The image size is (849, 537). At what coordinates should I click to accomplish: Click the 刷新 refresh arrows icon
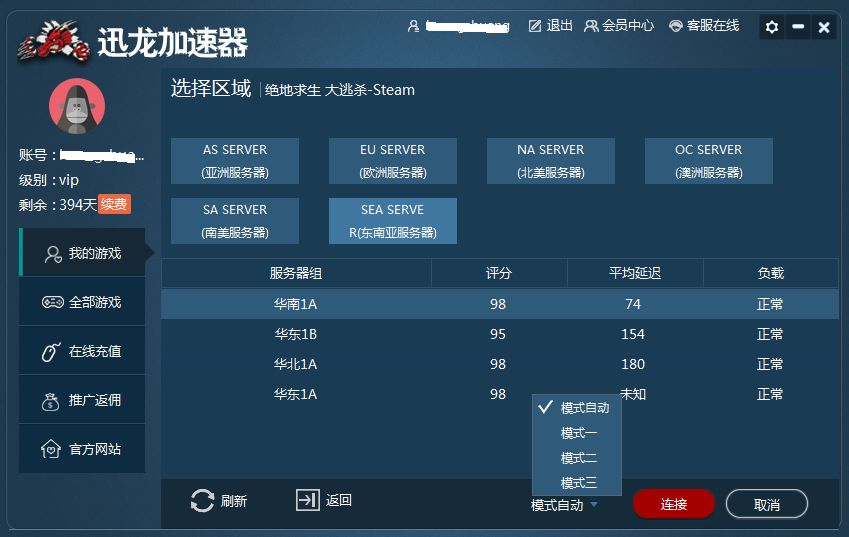coord(203,501)
